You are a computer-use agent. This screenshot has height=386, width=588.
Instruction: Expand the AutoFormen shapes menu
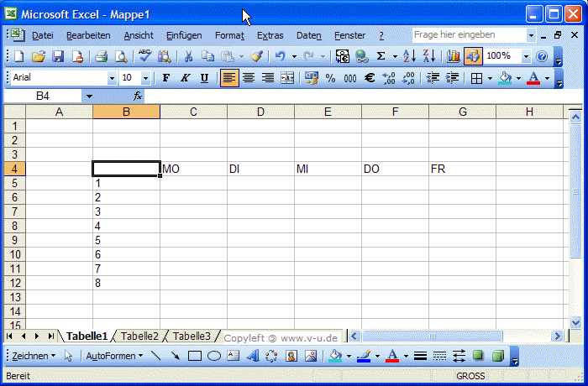(114, 356)
